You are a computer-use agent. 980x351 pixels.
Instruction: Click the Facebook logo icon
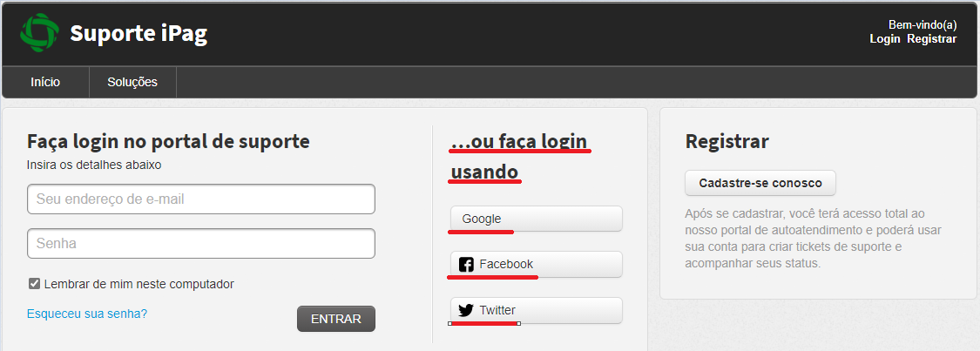(x=466, y=264)
